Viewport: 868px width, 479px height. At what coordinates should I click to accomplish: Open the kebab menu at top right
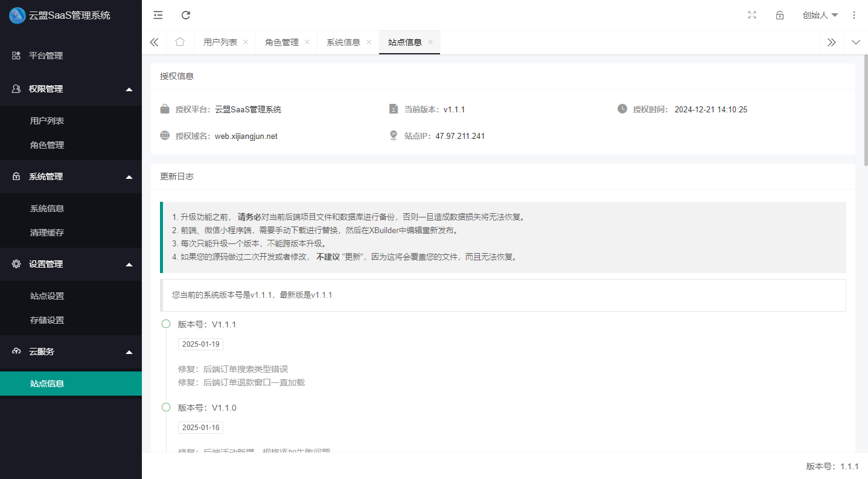(x=854, y=15)
